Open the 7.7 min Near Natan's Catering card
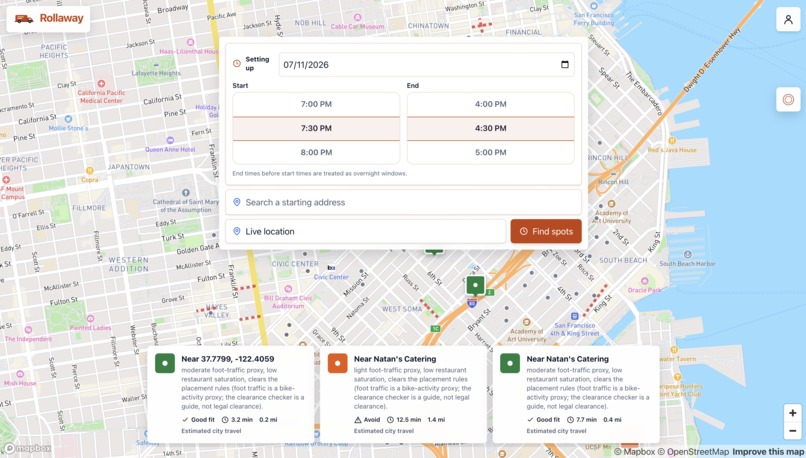Screen dimensions: 806x458 (576, 394)
